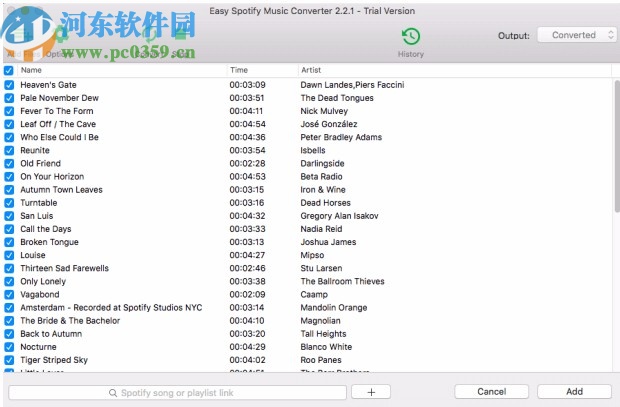Uncheck the Who Else Could I Be checkbox
The image size is (620, 407).
(9, 137)
